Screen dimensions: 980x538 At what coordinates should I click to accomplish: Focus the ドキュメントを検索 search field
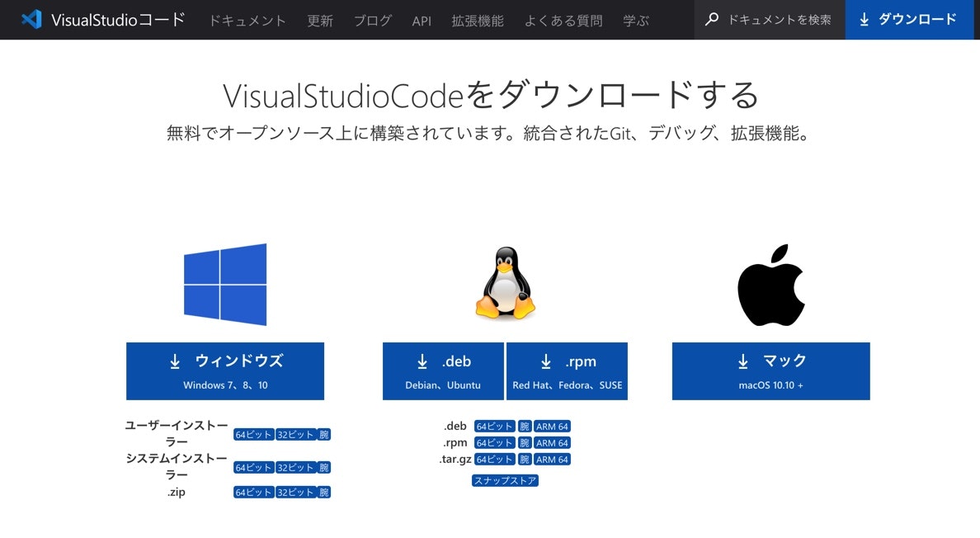[770, 19]
